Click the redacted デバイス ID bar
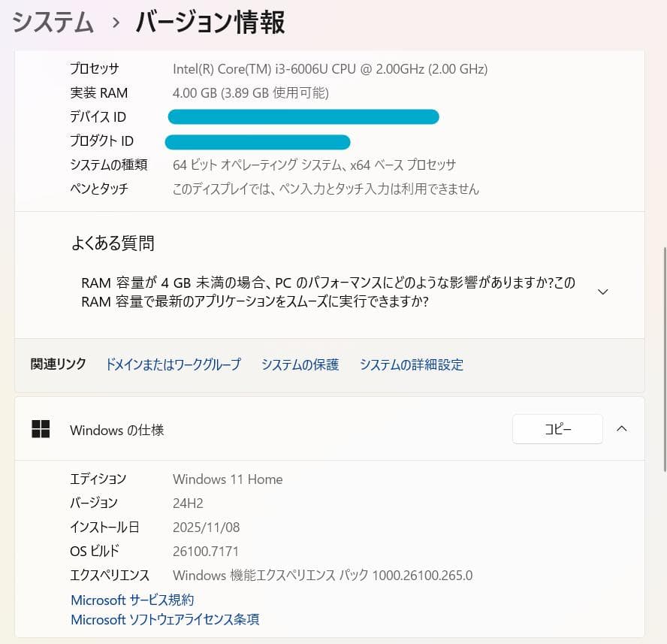The height and width of the screenshot is (644, 667). [x=303, y=116]
